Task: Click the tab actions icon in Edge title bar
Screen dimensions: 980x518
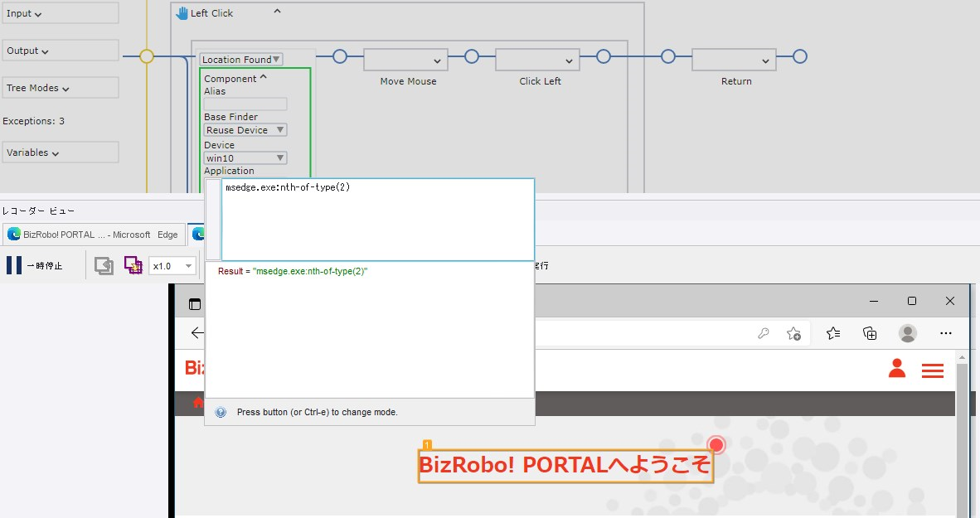Action: click(x=195, y=304)
